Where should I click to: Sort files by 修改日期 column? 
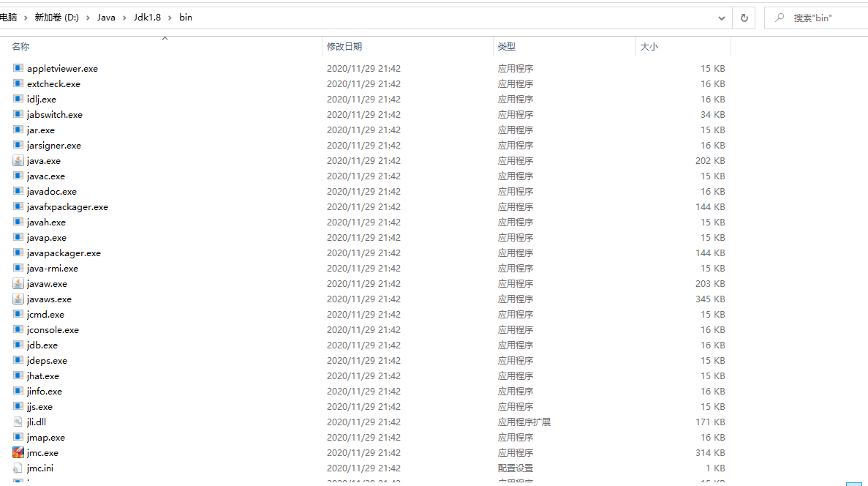coord(344,47)
